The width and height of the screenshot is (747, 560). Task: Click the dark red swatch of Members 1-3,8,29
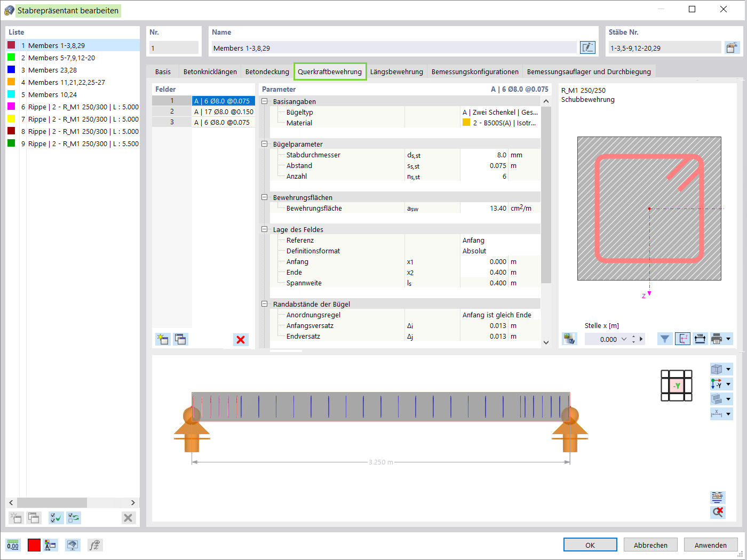[11, 45]
